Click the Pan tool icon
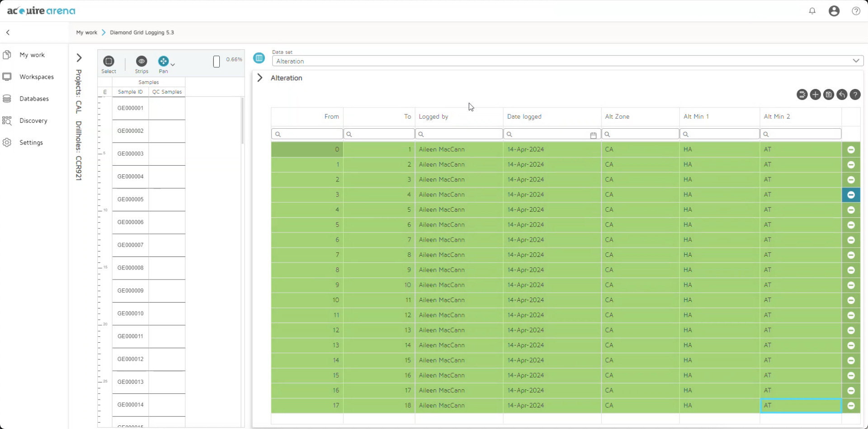The height and width of the screenshot is (429, 868). coord(163,61)
